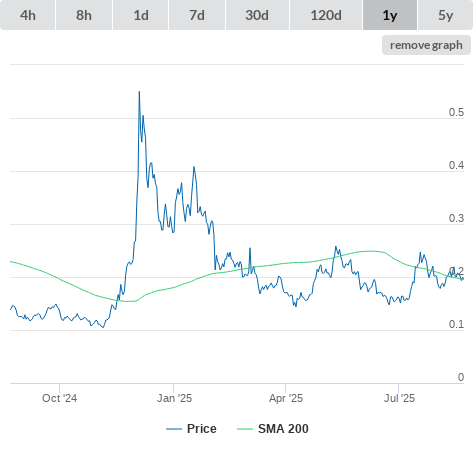The image size is (474, 455).
Task: Select the 4h time range tab
Action: tap(28, 15)
